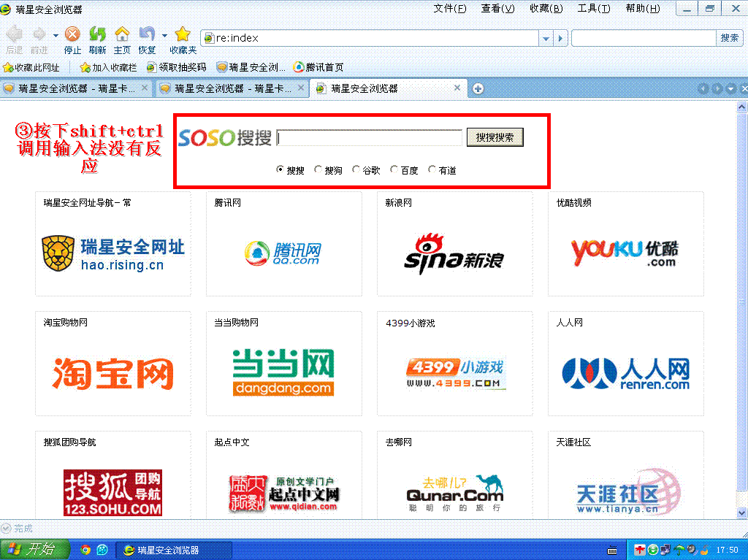Switch to the second 瑞星安全浏览器 - 瑞星卡 tab

tap(232, 89)
